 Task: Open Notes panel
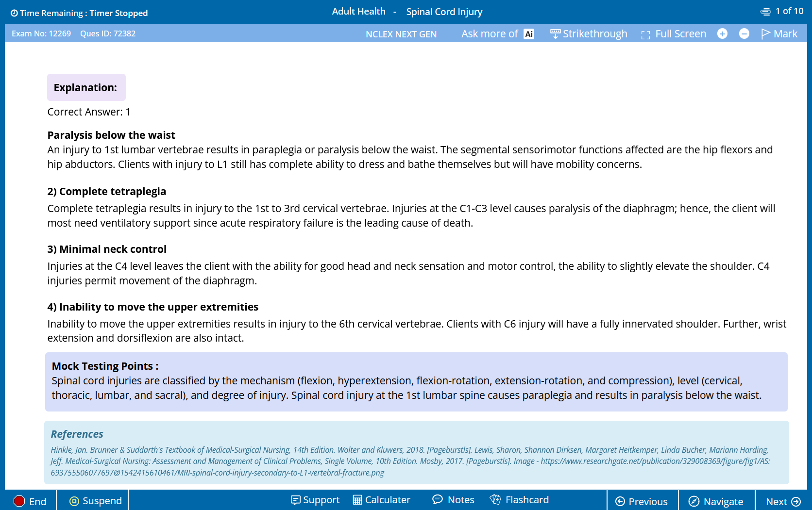453,500
